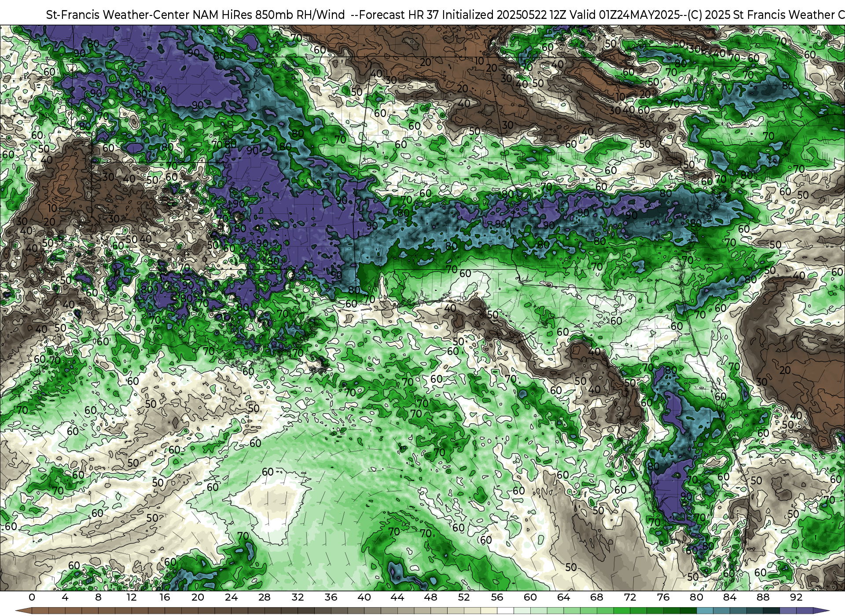
Task: Click the color scale label '76'
Action: [663, 597]
